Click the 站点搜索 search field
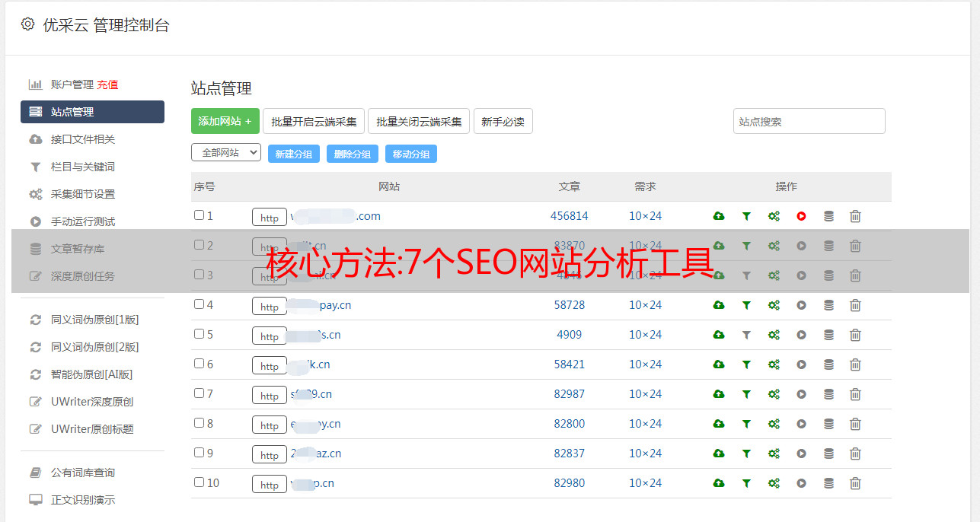Screen dimensions: 980x522 pos(809,121)
